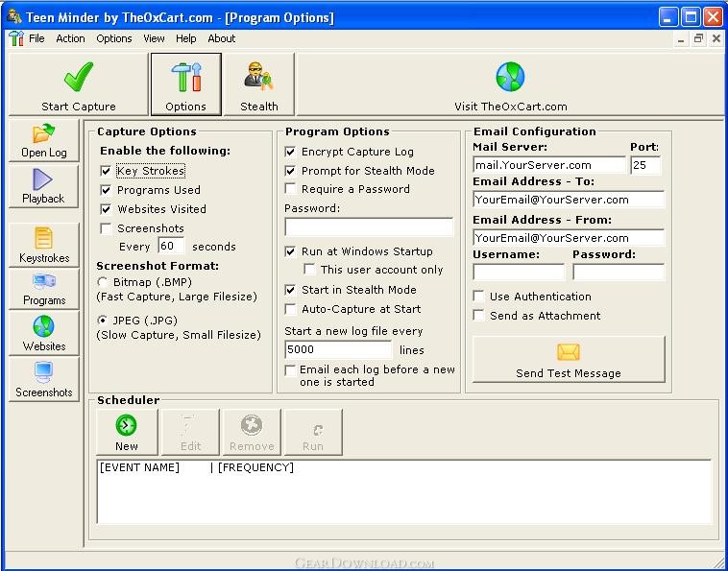Open the About menu
The height and width of the screenshot is (571, 728).
click(x=222, y=38)
